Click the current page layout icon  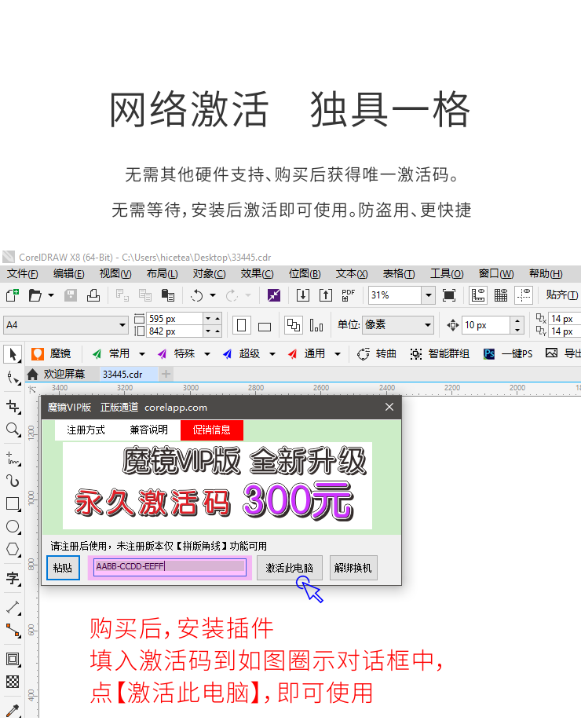coord(316,325)
